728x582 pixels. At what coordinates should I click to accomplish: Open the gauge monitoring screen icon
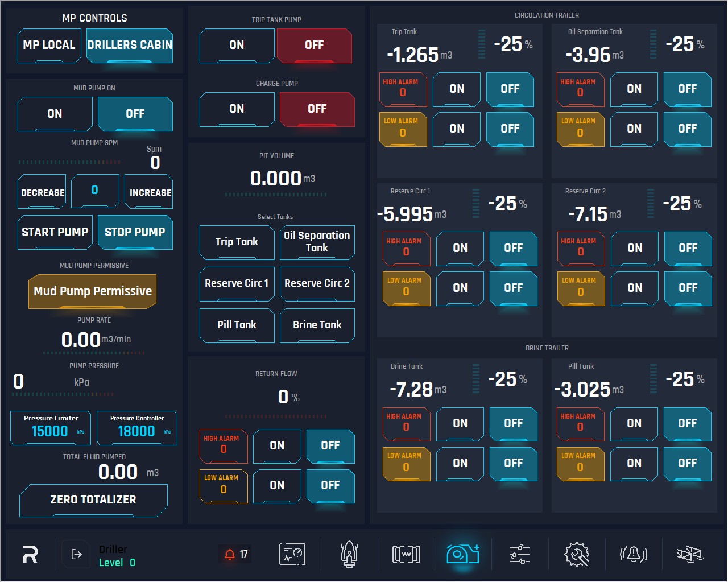(x=292, y=554)
